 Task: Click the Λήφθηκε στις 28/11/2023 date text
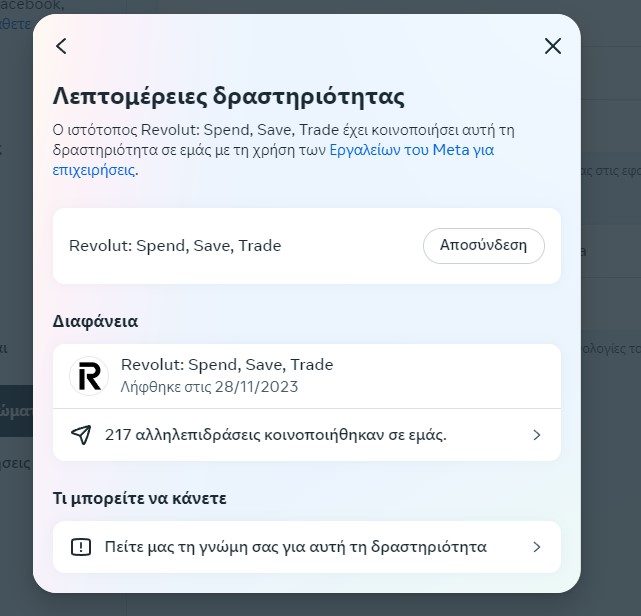coord(209,386)
